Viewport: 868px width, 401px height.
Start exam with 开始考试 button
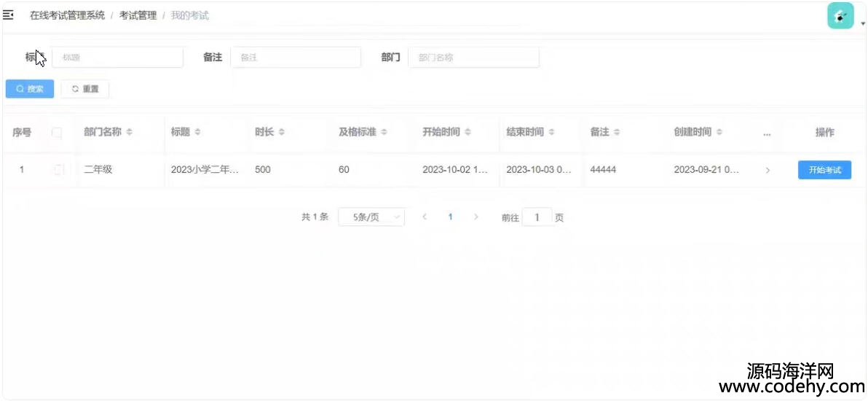pyautogui.click(x=825, y=170)
